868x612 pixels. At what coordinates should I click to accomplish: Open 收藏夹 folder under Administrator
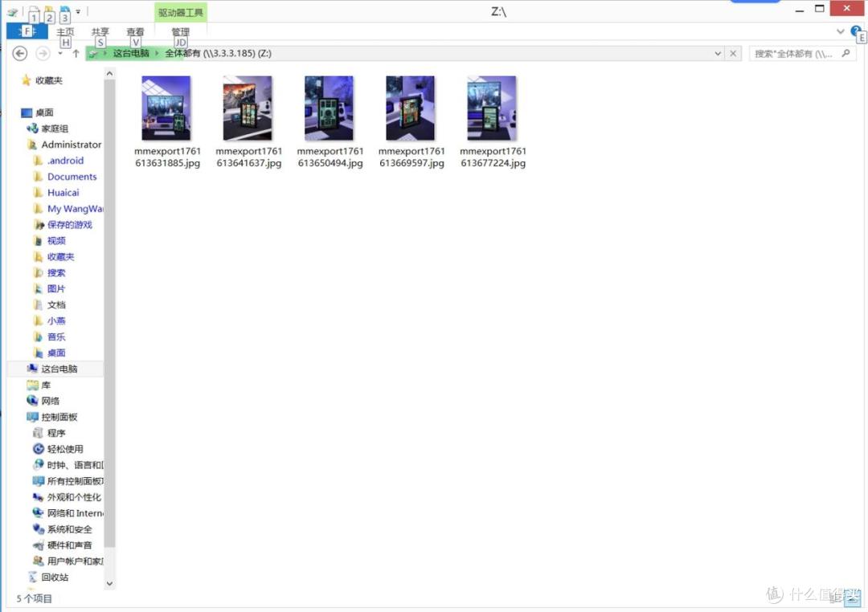(x=55, y=257)
